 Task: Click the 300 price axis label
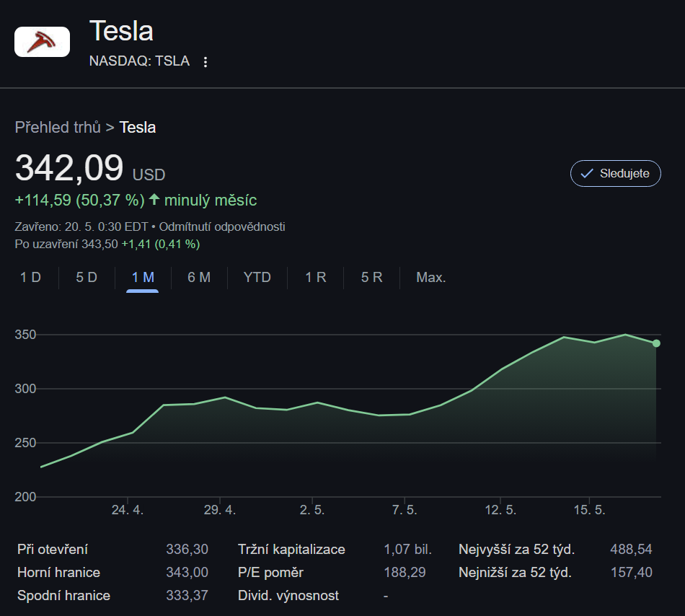pos(25,389)
